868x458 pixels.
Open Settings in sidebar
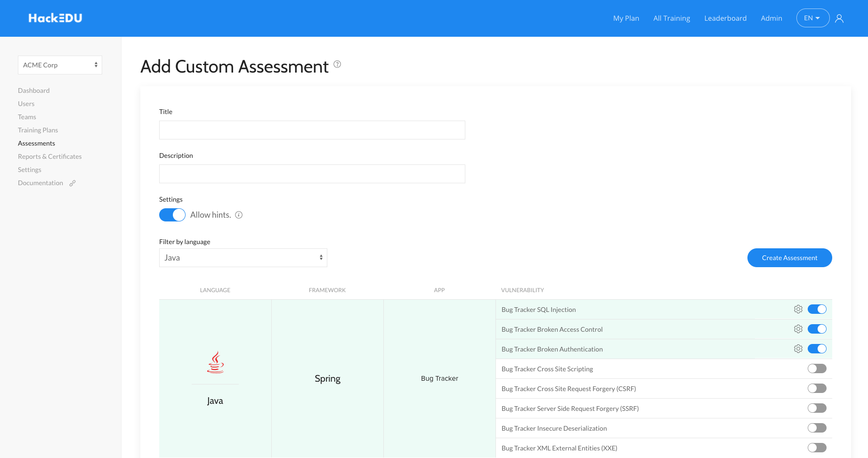30,170
